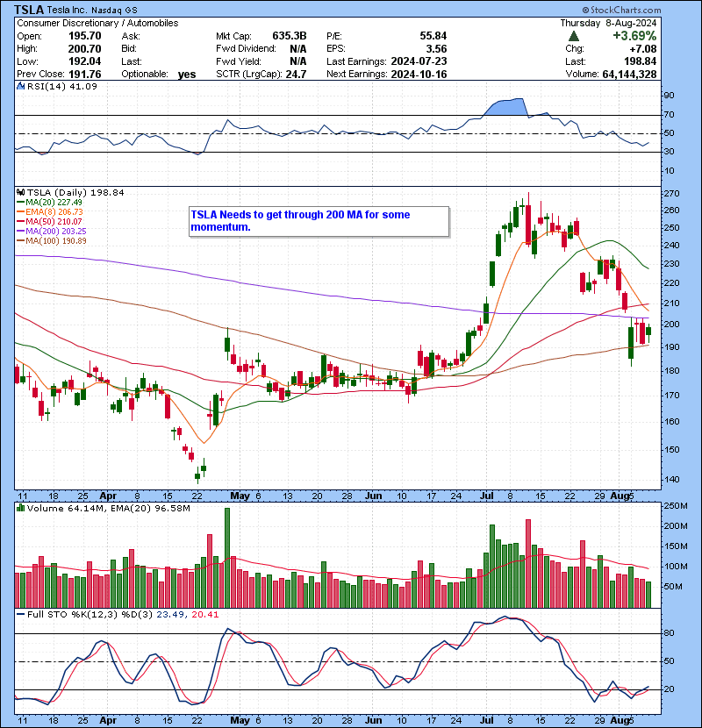Viewport: 702px width, 728px height.
Task: Click the EPS value 3.56
Action: click(437, 49)
